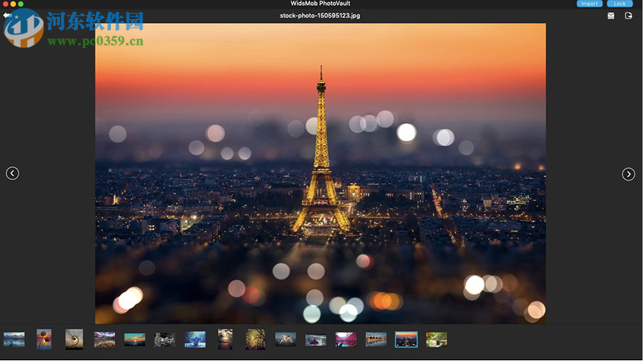Image resolution: width=644 pixels, height=361 pixels.
Task: Select the second thumbnail, flowers against sunset
Action: 44,340
